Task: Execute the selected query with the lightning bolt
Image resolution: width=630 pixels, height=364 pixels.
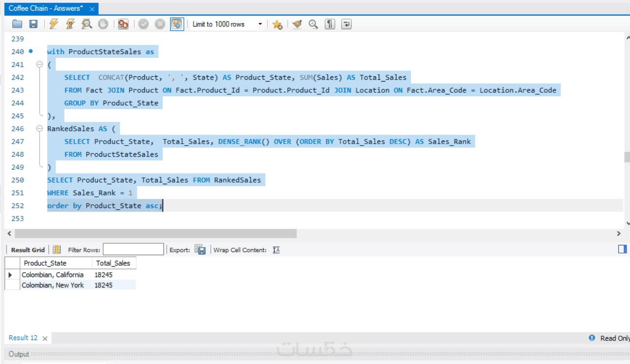Action: (x=54, y=24)
